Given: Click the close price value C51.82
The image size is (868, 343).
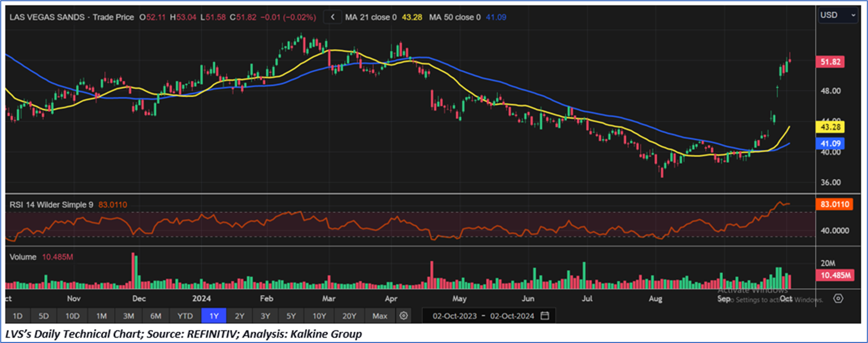Looking at the screenshot, I should point(243,17).
